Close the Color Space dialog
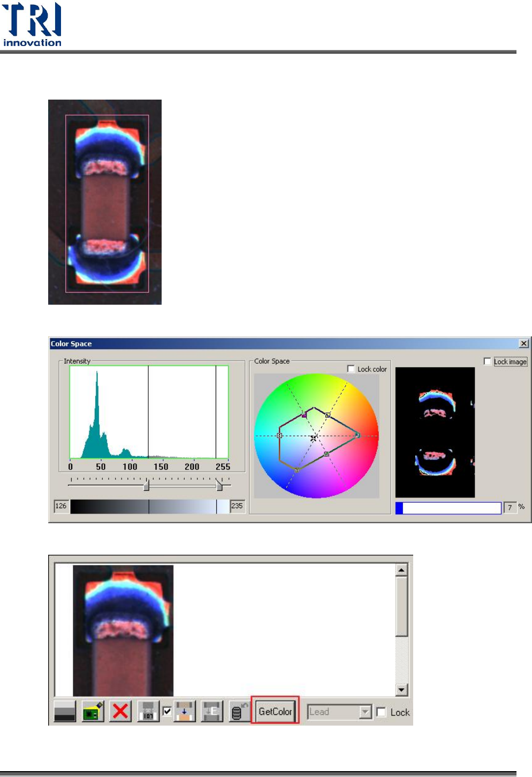Viewport: 532px width, 777px height. [x=523, y=343]
